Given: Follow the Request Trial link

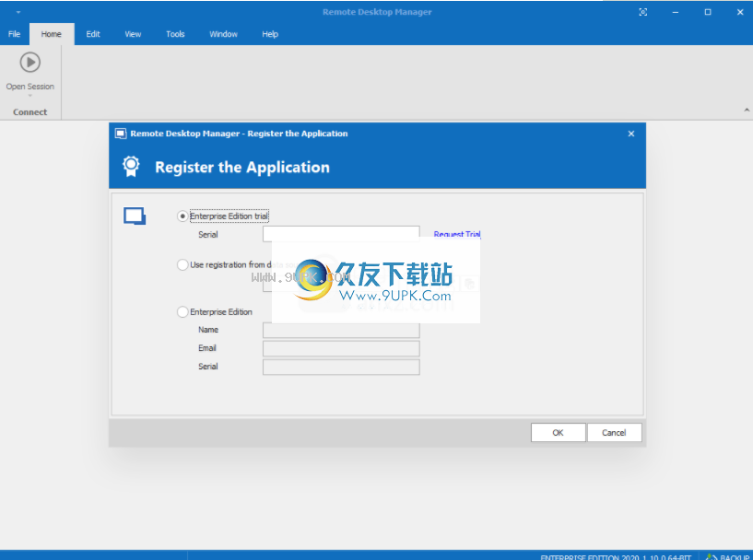Looking at the screenshot, I should pos(457,234).
